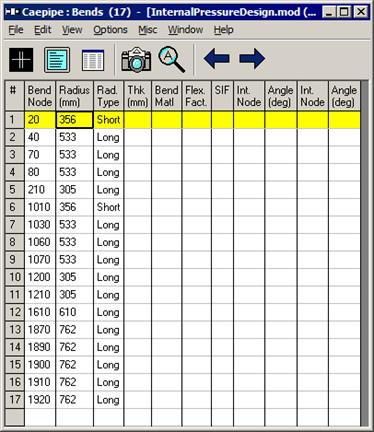Select bend node 1920 in row 17

[x=40, y=400]
